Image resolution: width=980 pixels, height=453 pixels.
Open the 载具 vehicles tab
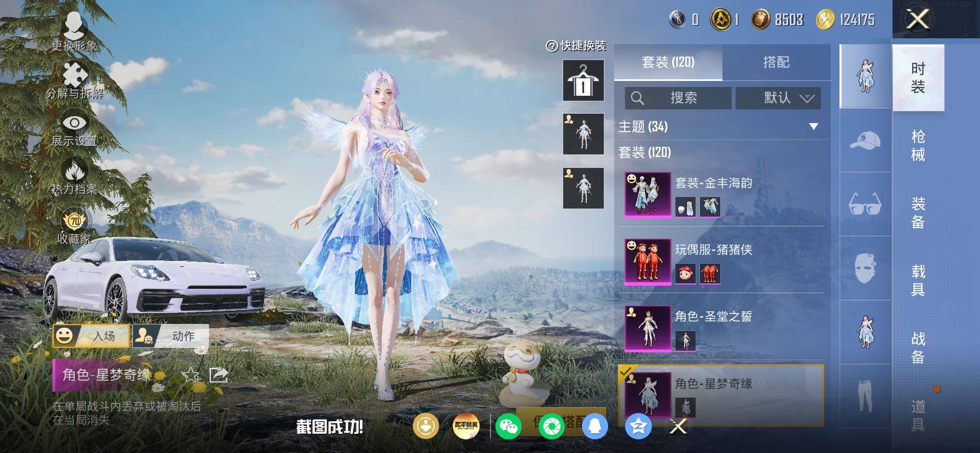click(x=918, y=280)
